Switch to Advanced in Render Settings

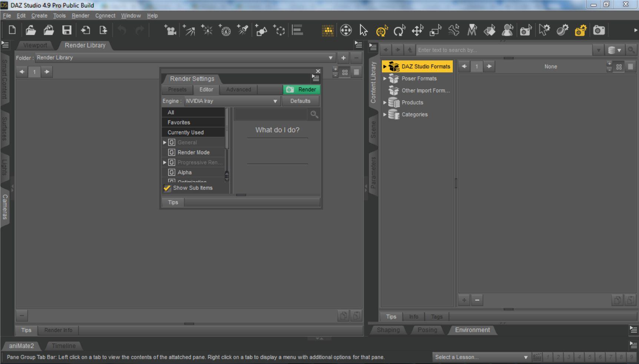[x=238, y=90]
